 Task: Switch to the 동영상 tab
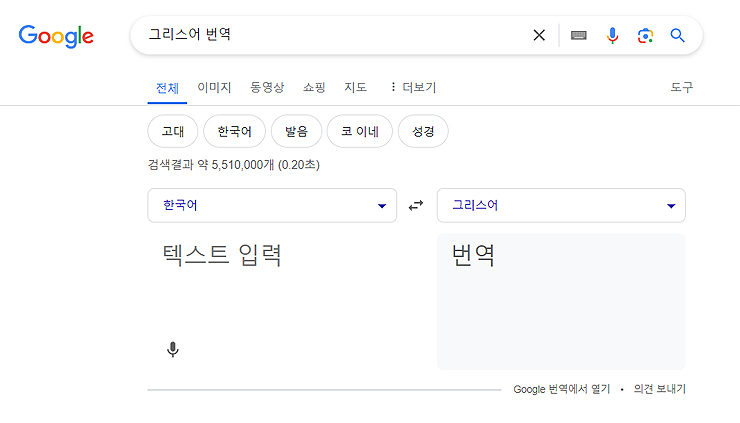[267, 87]
